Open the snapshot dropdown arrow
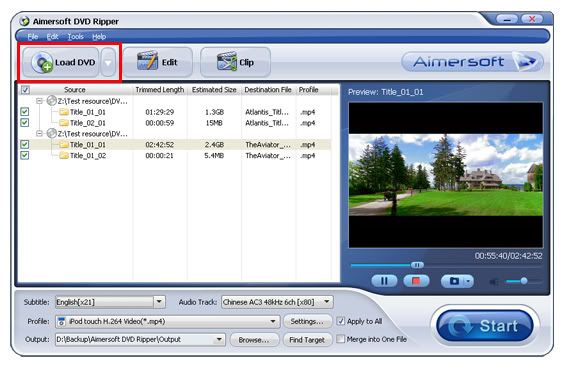 (x=468, y=281)
